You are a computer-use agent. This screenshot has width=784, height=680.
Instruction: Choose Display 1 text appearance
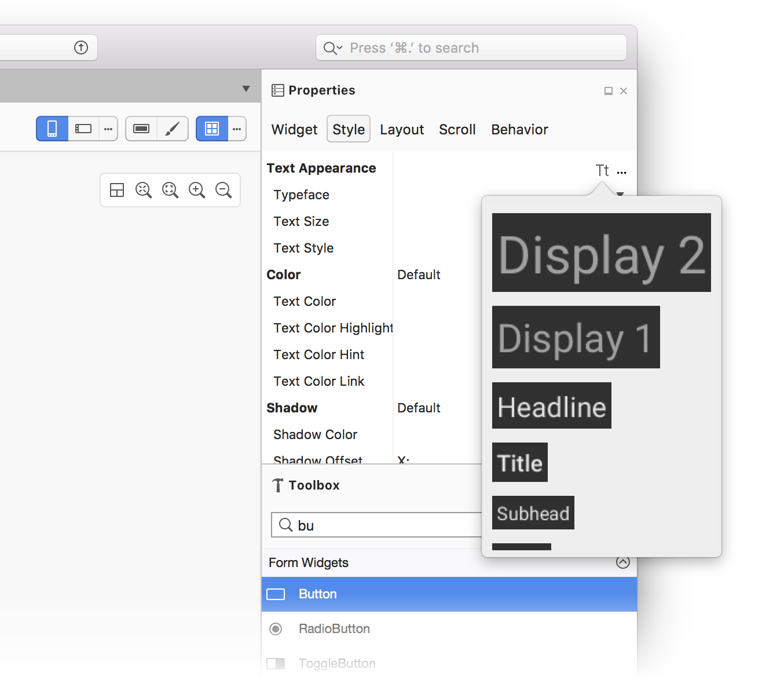(x=576, y=337)
